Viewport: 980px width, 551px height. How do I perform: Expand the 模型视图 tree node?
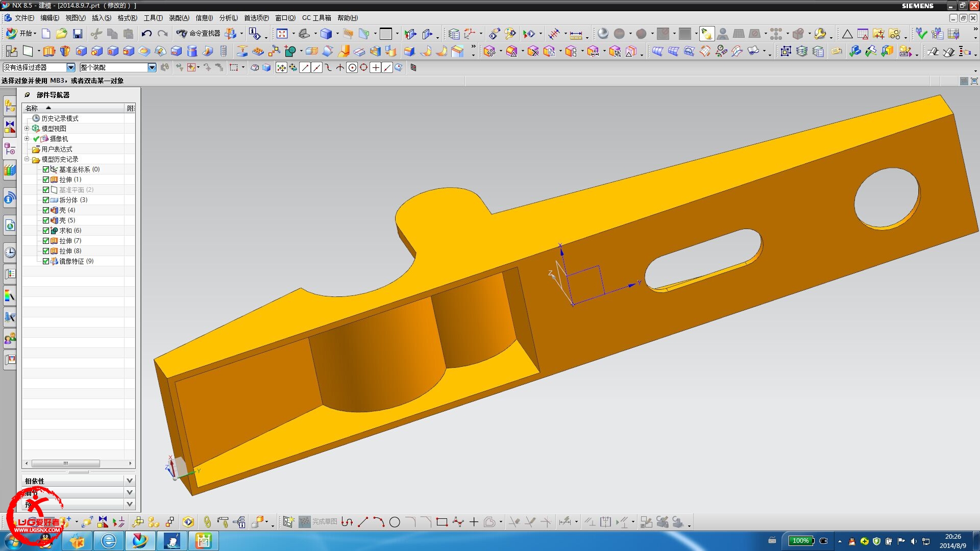point(27,129)
